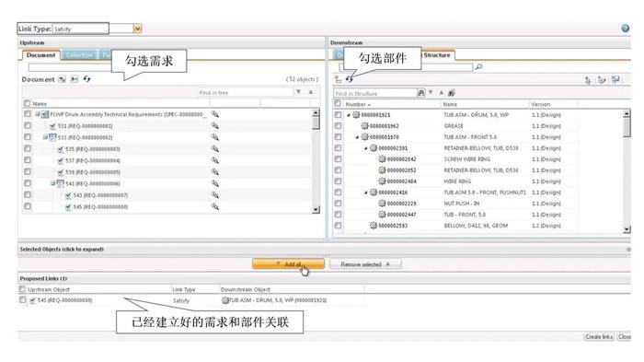This screenshot has width=644, height=362.
Task: Click search magnifier in Downstream panel
Action: pos(478,67)
